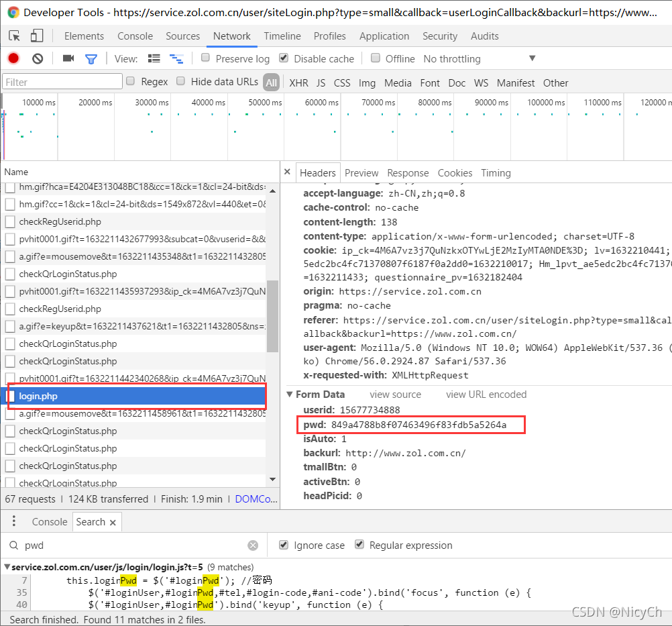
Task: View the Timing tab of the request
Action: click(496, 173)
